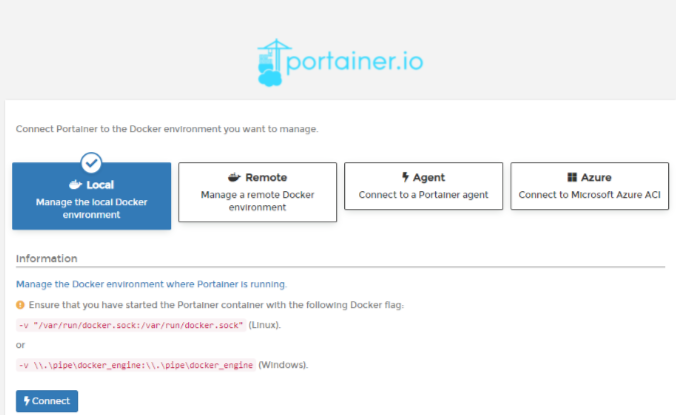Image resolution: width=676 pixels, height=415 pixels.
Task: Click 'Connect to Microsoft Azure ACI' description
Action: pos(589,195)
